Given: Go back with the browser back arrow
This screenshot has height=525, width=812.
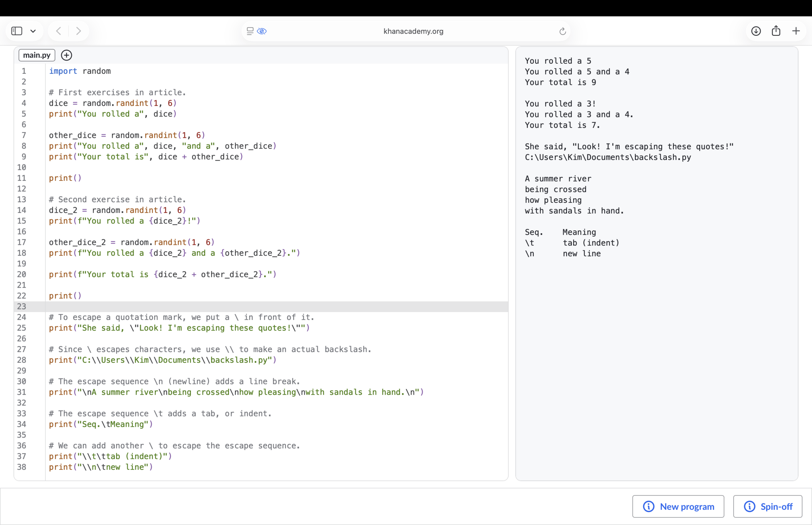Looking at the screenshot, I should (59, 31).
